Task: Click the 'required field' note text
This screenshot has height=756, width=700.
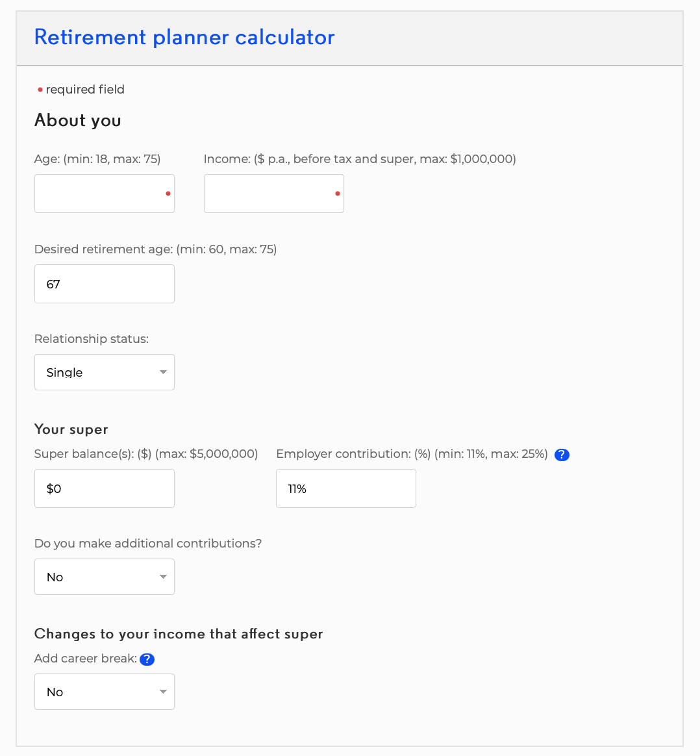Action: (x=84, y=90)
